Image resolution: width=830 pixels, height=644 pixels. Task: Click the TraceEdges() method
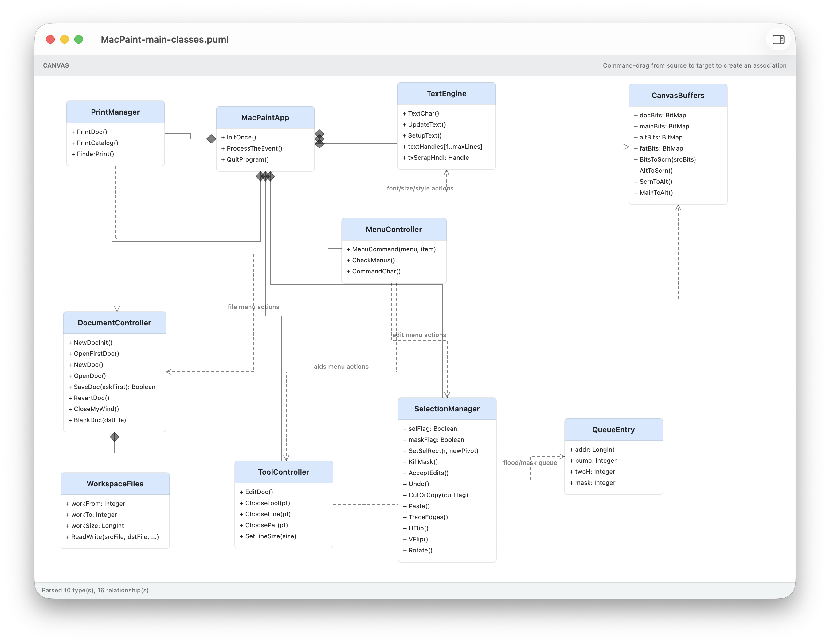[426, 517]
